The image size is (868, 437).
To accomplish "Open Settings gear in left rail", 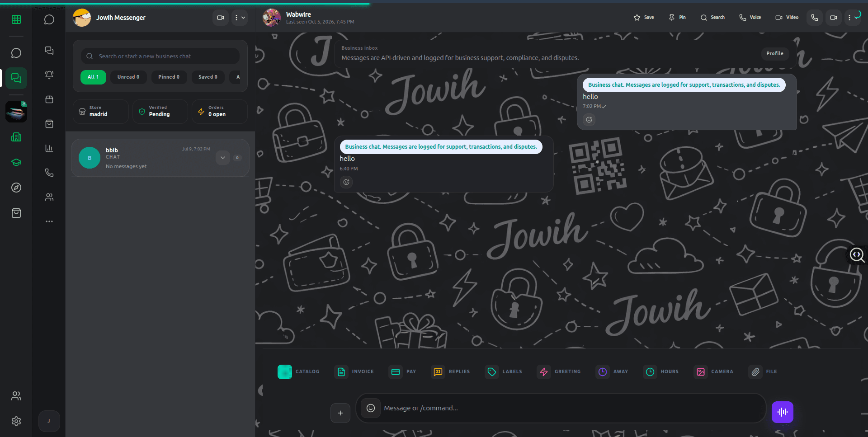I will (x=16, y=421).
